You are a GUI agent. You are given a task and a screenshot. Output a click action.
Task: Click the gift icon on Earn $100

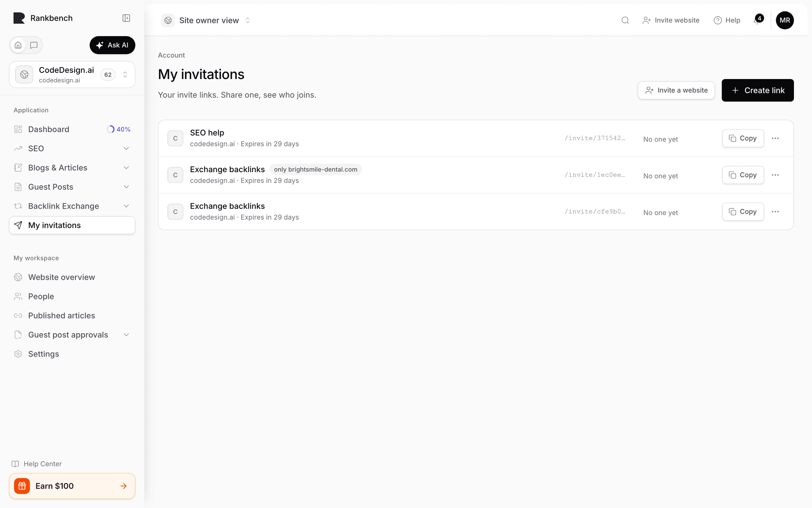pos(22,486)
